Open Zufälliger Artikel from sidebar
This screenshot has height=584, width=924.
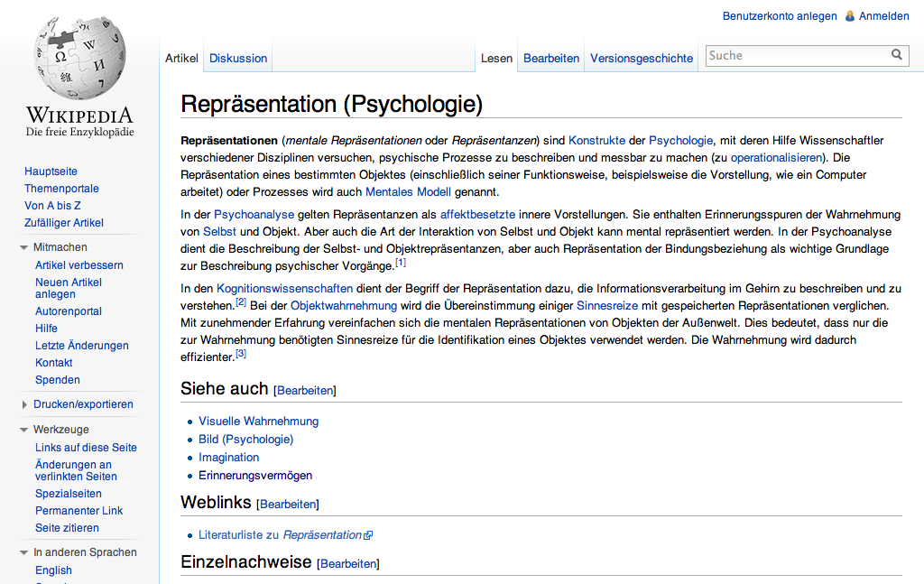(64, 223)
